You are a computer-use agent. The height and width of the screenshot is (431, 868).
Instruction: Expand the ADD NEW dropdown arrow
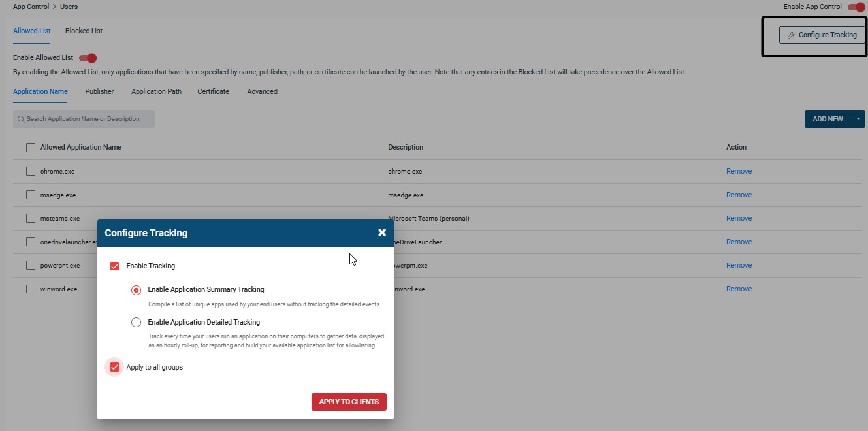click(858, 119)
